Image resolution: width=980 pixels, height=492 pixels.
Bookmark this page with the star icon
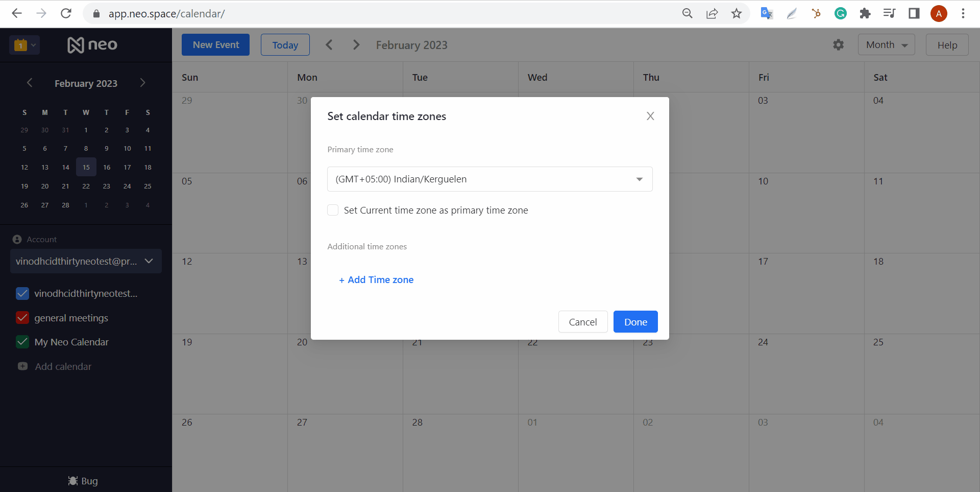[x=736, y=14]
